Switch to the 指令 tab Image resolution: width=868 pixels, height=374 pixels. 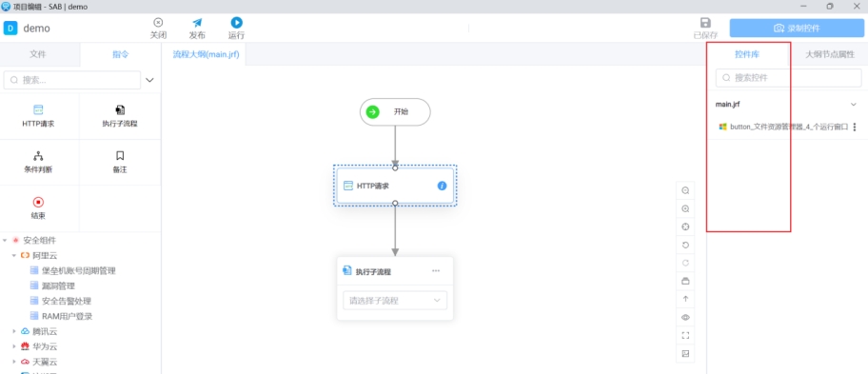(121, 54)
